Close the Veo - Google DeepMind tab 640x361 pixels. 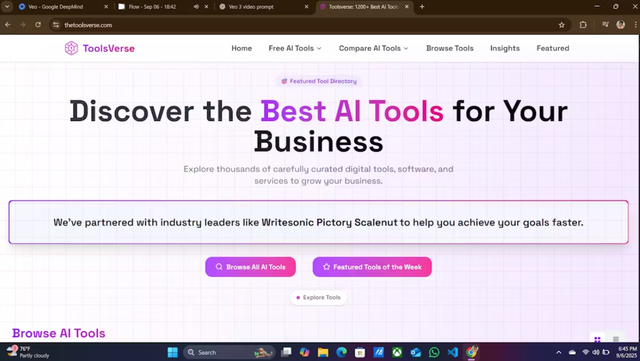click(106, 7)
